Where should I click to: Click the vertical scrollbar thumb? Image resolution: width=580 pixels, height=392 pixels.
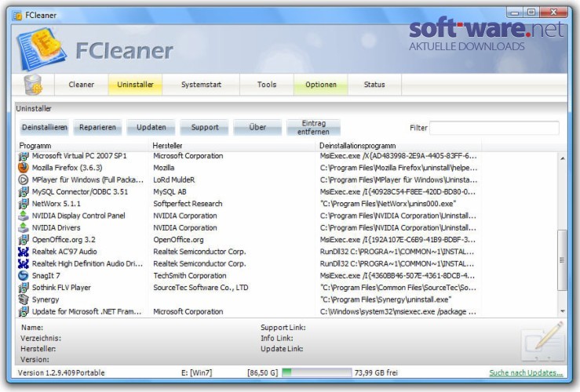(x=562, y=260)
